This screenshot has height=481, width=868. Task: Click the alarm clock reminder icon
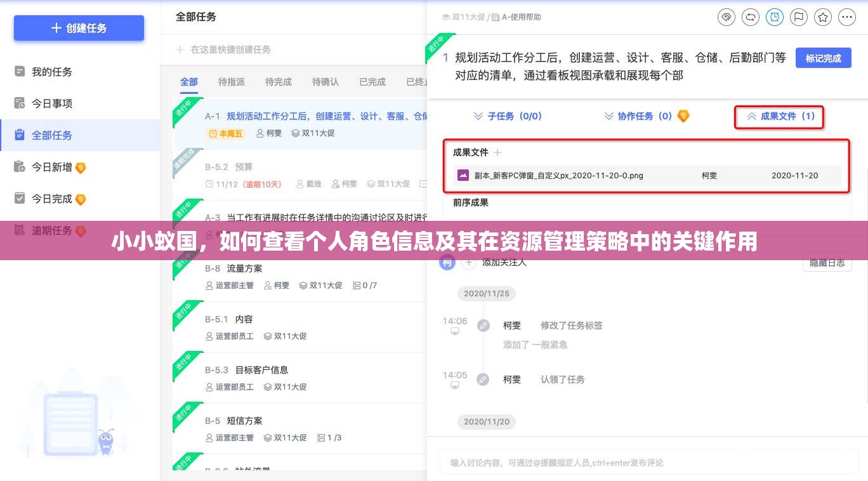[774, 17]
